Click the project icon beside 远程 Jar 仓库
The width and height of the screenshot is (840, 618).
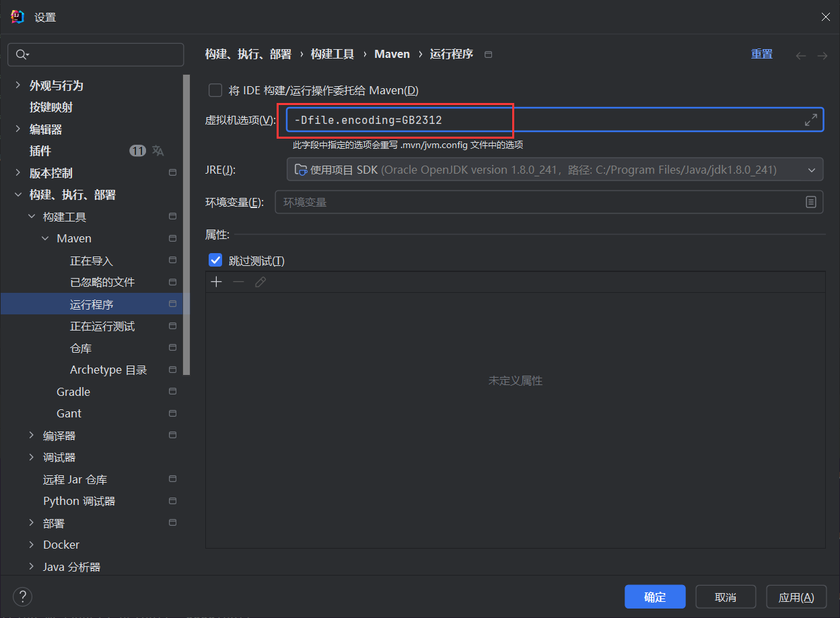click(172, 479)
